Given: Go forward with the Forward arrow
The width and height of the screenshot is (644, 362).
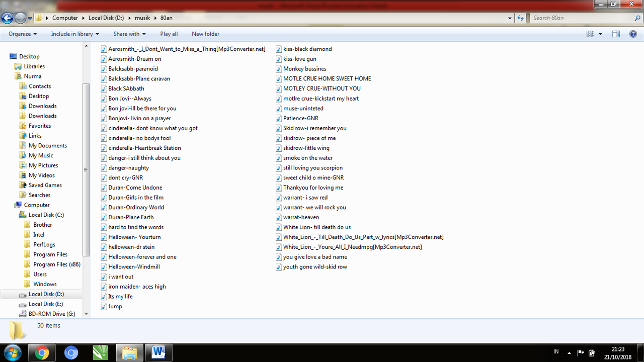Looking at the screenshot, I should (20, 18).
